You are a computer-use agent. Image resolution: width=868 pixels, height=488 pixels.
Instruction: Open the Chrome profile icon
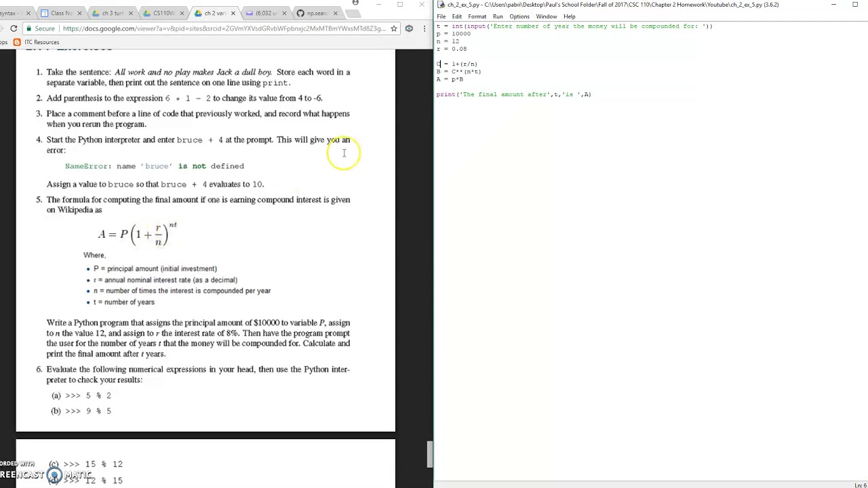355,3
